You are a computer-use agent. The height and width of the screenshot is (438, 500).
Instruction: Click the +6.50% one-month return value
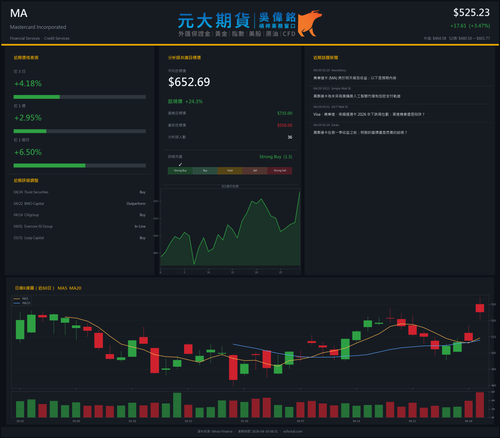(28, 152)
